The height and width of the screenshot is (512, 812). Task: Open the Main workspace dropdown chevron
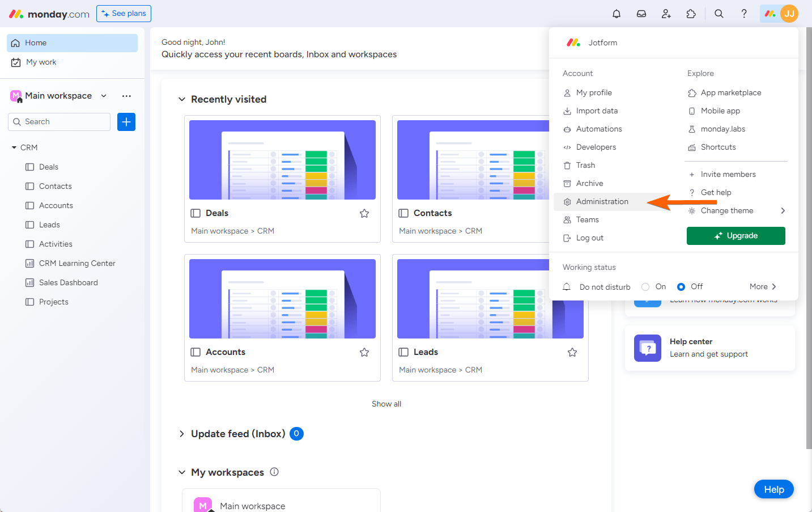click(104, 96)
